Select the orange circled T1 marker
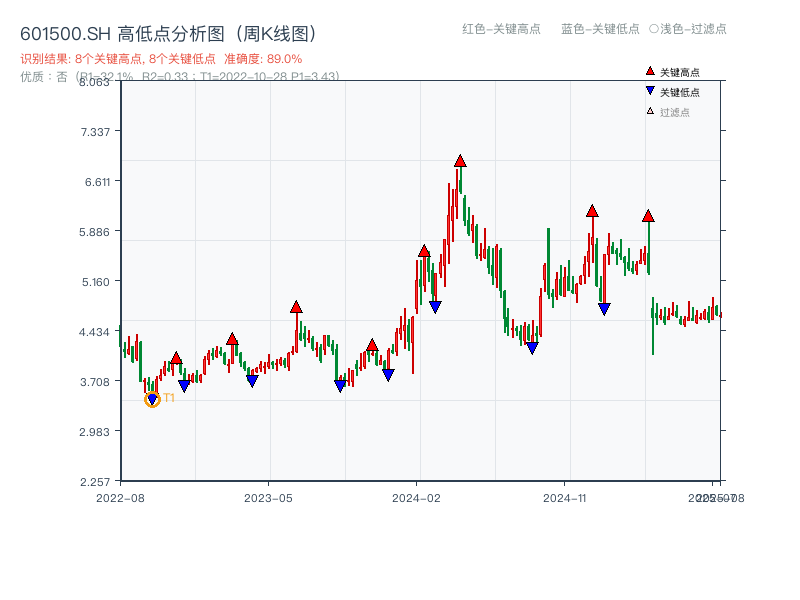Viewport: 800px width, 600px height. click(153, 399)
